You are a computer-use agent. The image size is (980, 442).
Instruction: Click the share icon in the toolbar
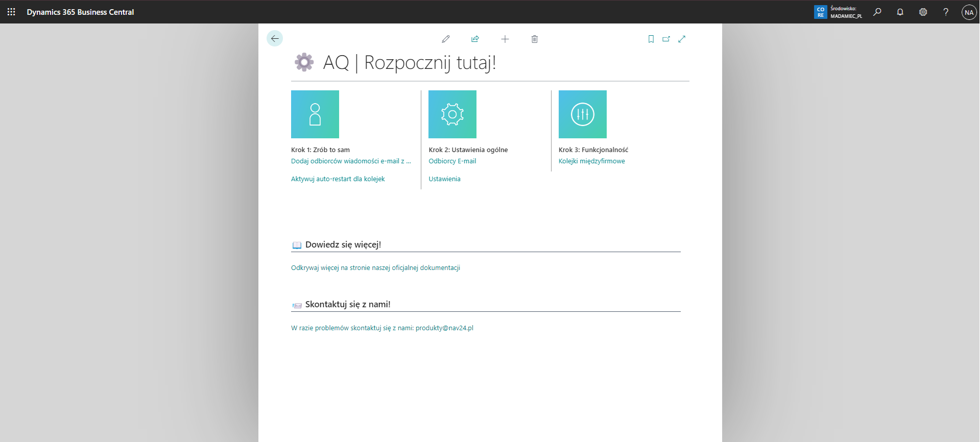tap(475, 39)
